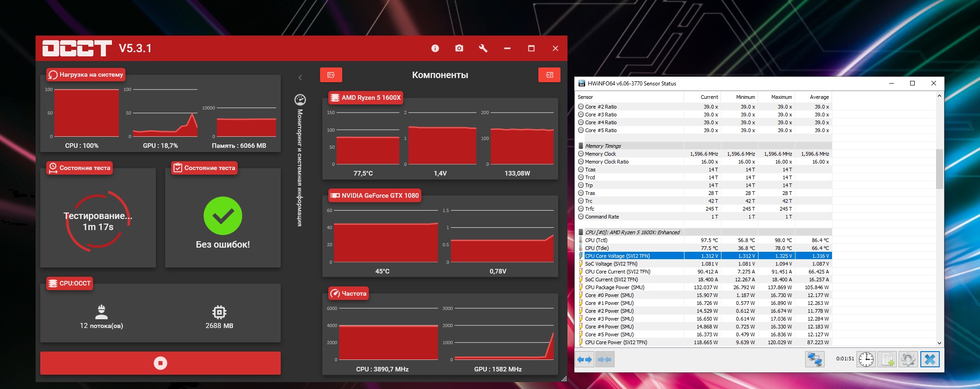The height and width of the screenshot is (389, 980).
Task: Click the Maximum column header in HWiNFO
Action: [776, 97]
